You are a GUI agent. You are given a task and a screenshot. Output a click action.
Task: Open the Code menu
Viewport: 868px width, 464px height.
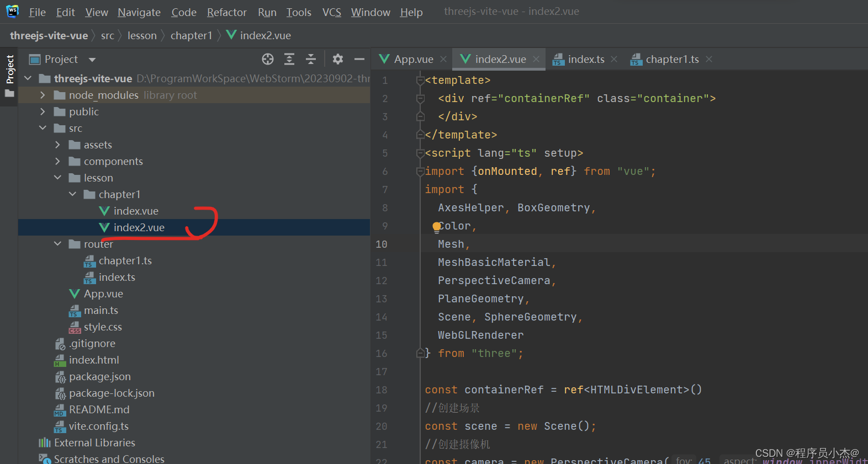(184, 12)
